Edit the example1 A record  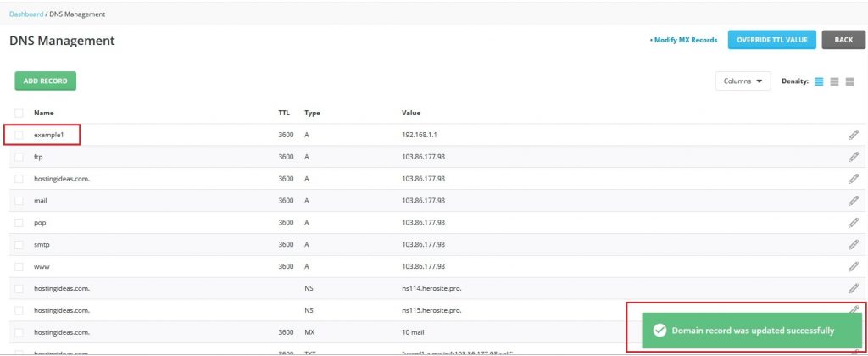coord(853,135)
